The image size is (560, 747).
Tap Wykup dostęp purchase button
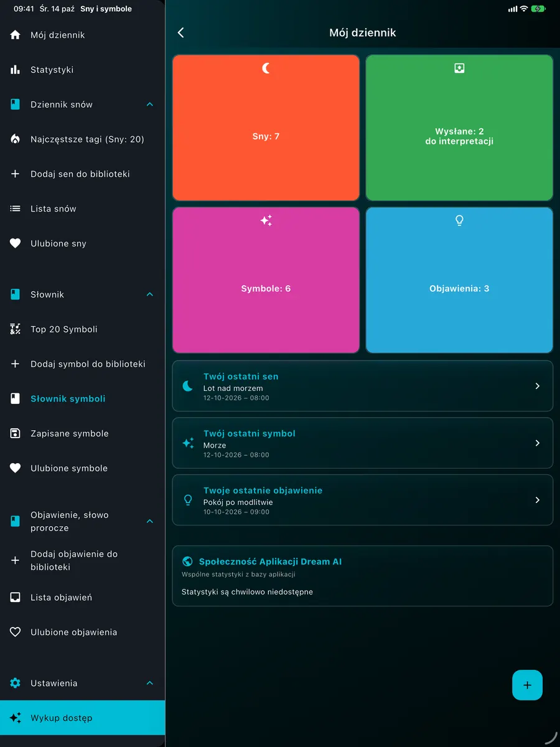(83, 718)
